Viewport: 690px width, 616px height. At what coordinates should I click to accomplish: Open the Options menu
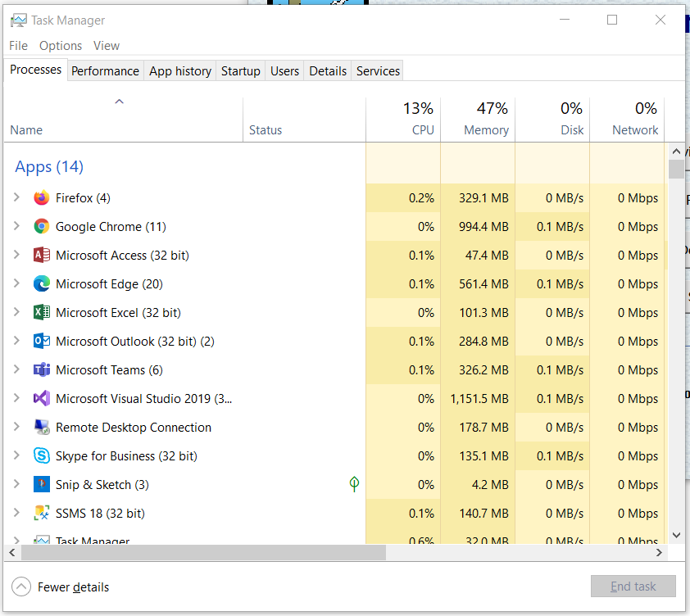(61, 46)
